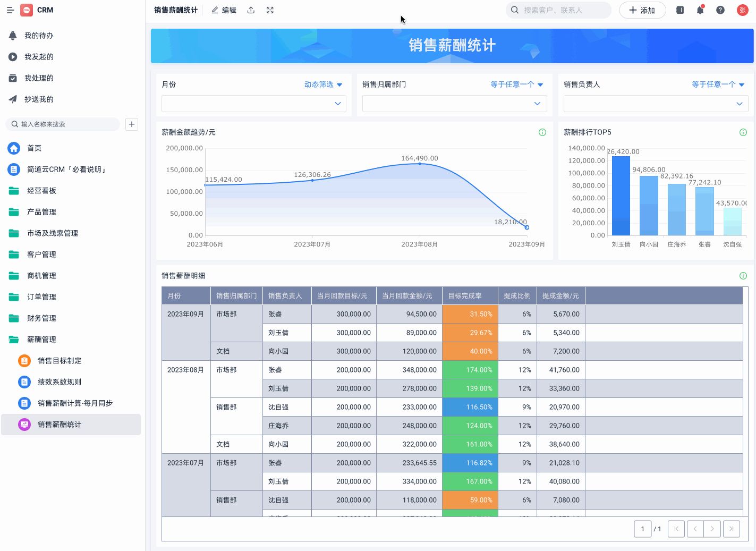Click the 当月回款金额/元 column header
The image size is (756, 551).
tap(409, 296)
